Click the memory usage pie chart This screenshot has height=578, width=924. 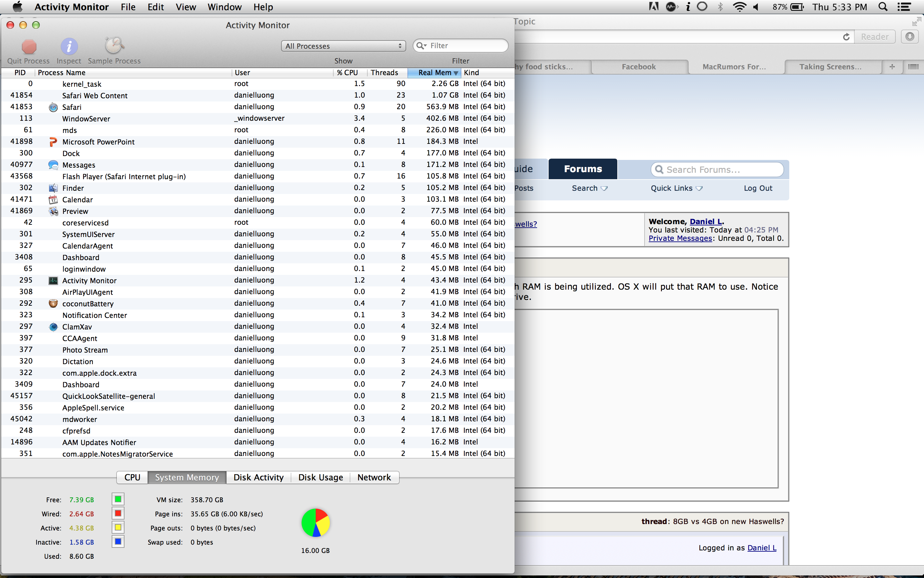[315, 522]
